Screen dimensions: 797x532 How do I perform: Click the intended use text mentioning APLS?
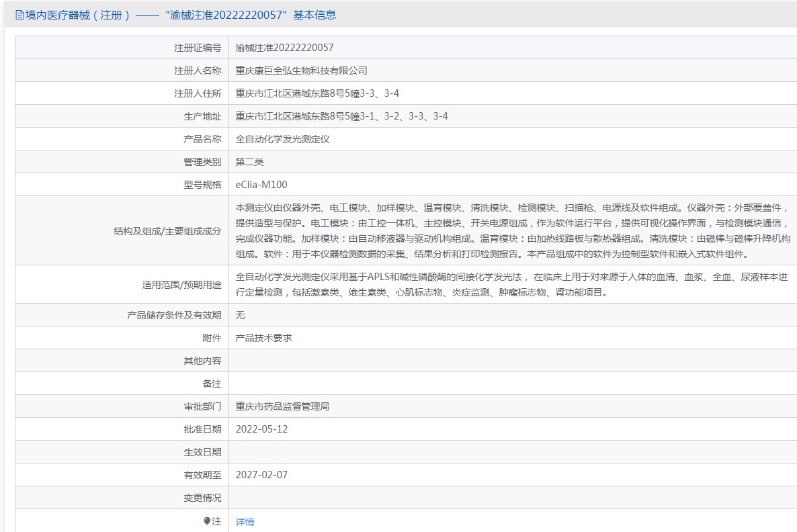(511, 285)
